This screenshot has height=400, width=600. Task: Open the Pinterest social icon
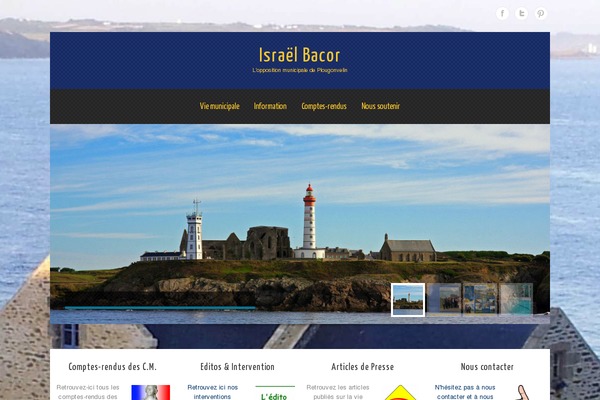(x=540, y=14)
